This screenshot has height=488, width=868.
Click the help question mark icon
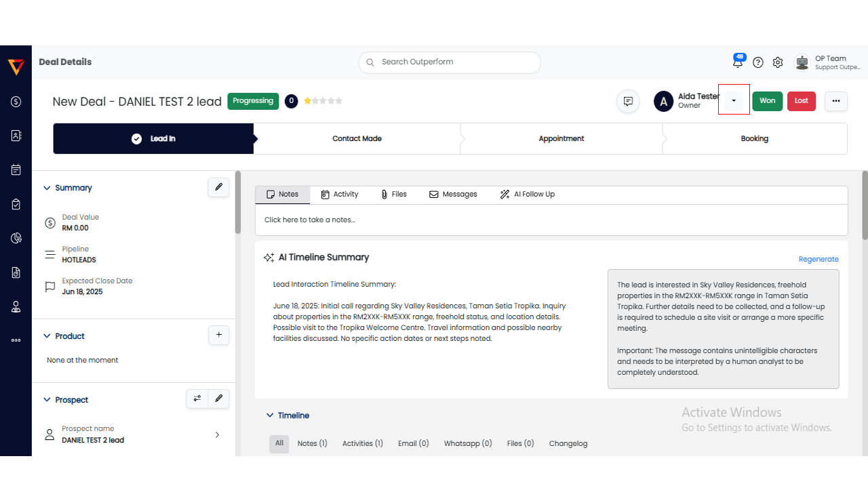[758, 62]
